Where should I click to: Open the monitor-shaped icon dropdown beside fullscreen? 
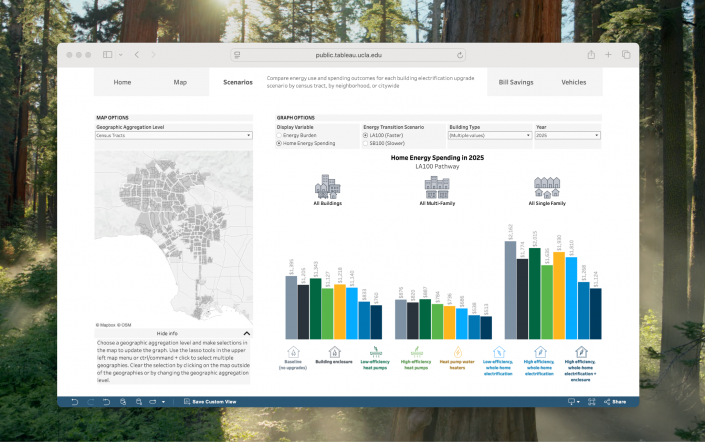point(573,402)
